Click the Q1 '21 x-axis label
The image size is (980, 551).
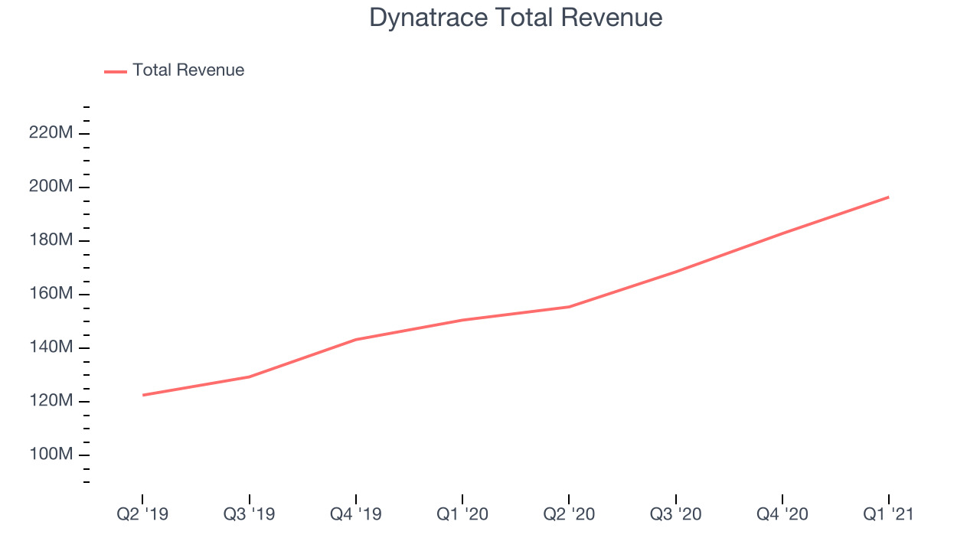point(888,515)
